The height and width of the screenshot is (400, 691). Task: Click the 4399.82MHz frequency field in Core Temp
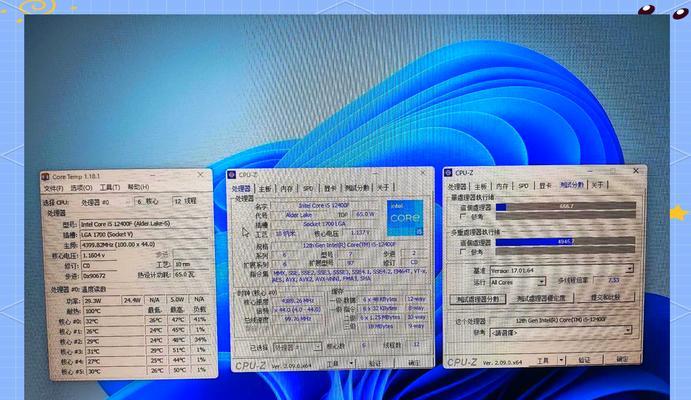pos(144,244)
